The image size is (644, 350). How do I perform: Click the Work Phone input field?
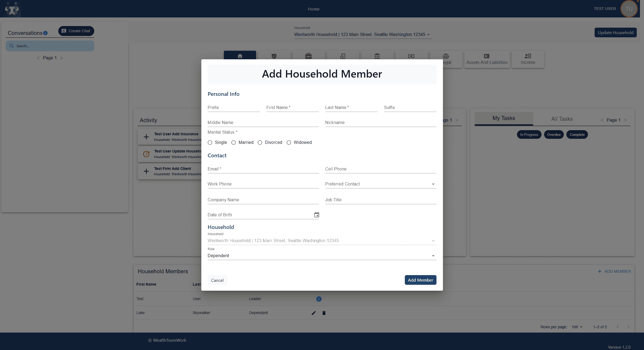click(263, 184)
